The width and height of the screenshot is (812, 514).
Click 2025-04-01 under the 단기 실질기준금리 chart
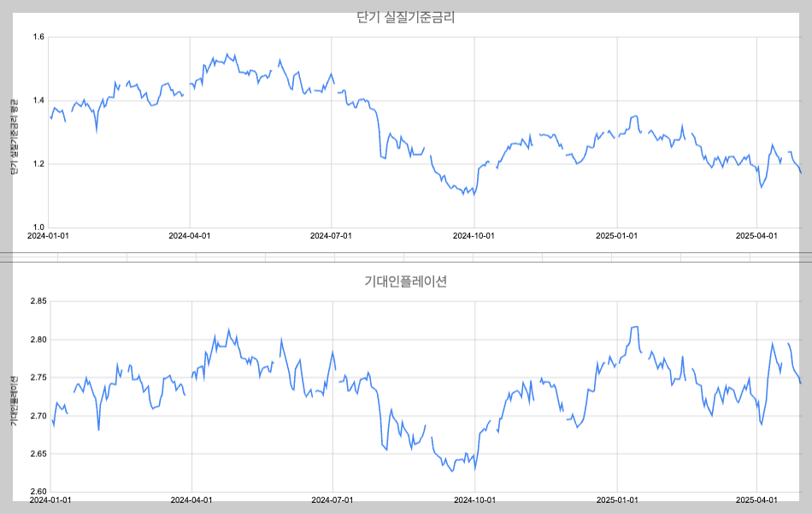tap(756, 236)
